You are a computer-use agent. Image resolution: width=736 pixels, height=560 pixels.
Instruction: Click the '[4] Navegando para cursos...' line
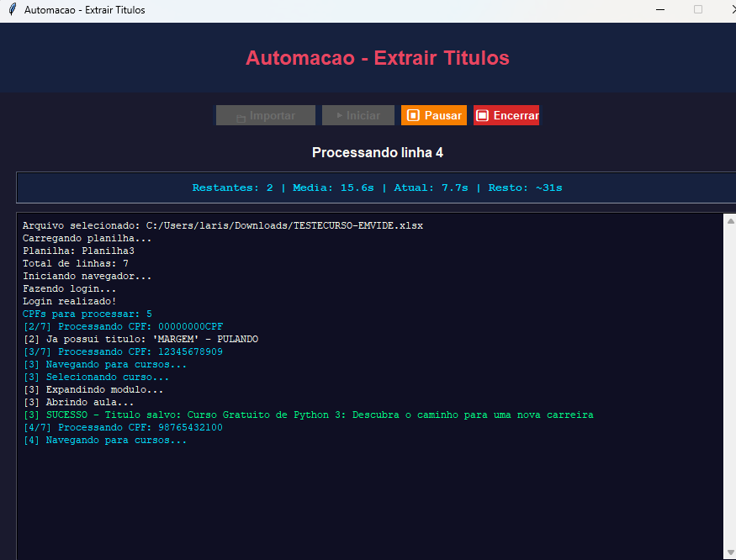(104, 441)
